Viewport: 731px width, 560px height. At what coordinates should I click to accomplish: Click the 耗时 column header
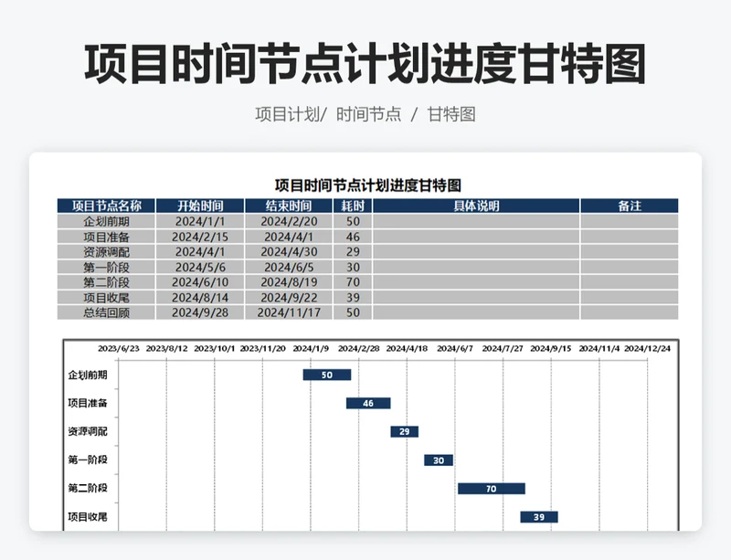(353, 206)
